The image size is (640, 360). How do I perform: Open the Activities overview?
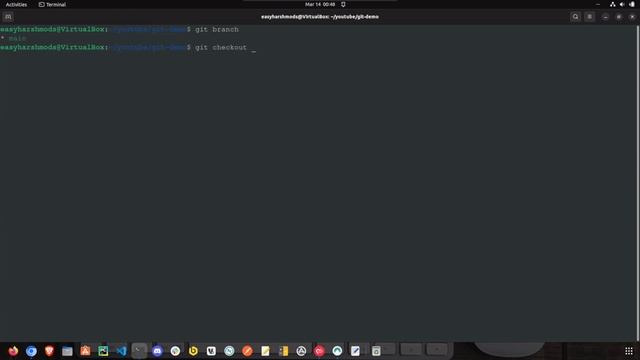[16, 4]
